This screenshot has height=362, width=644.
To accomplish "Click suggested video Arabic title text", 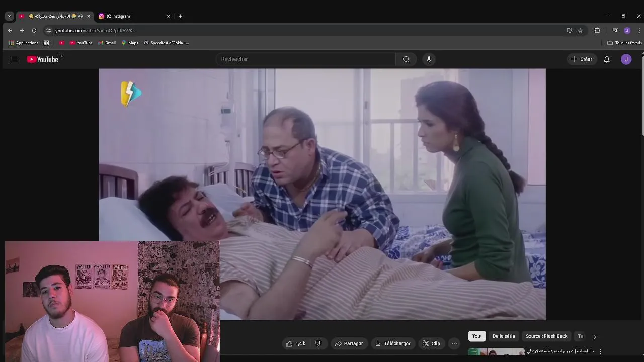I will pyautogui.click(x=560, y=351).
